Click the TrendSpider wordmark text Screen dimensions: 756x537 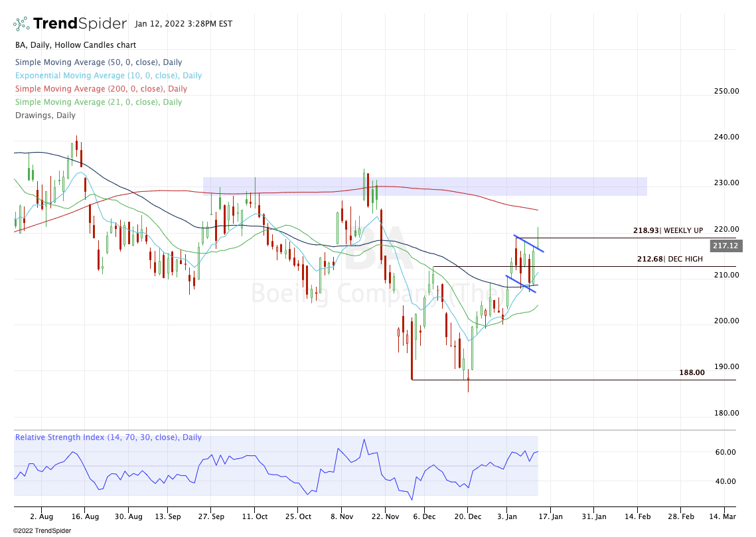click(80, 24)
